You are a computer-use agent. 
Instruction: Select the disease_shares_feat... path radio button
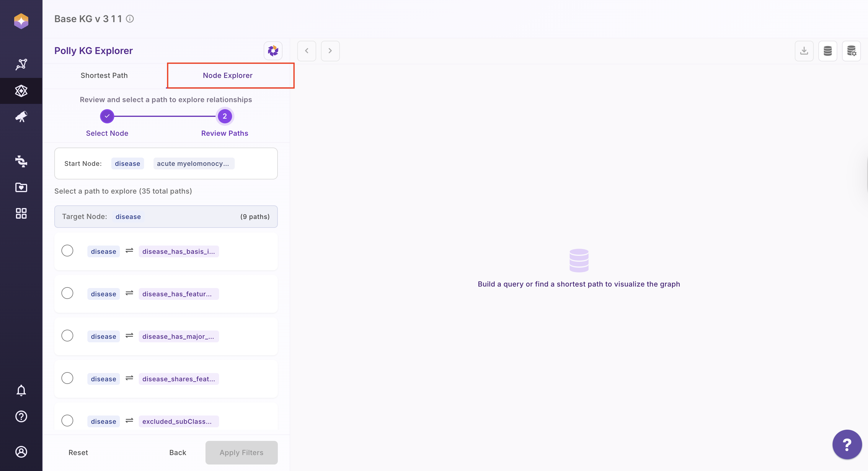pos(67,378)
